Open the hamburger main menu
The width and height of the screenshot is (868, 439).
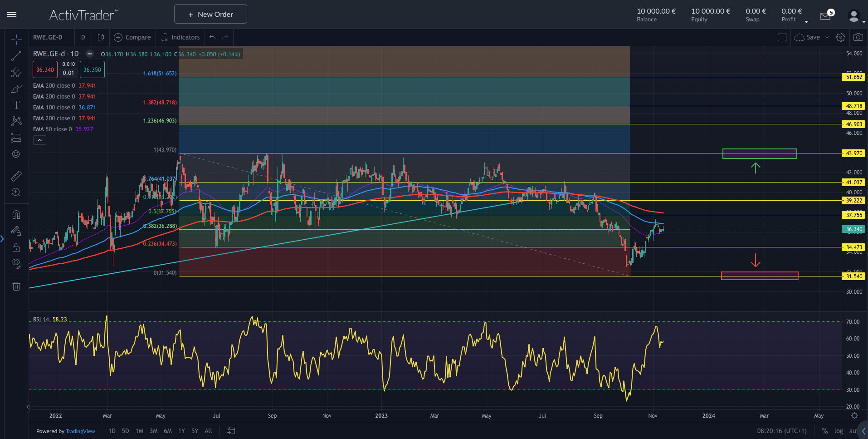[12, 15]
